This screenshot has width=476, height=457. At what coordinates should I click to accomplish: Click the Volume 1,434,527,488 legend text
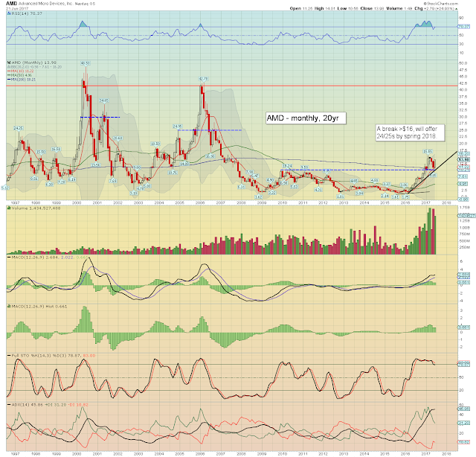(36, 208)
